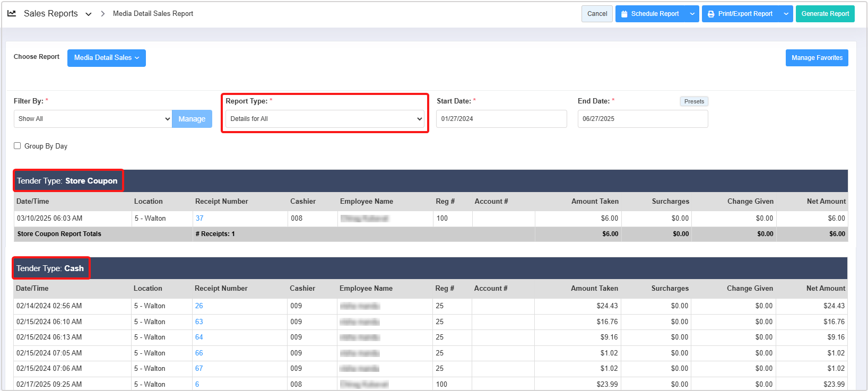This screenshot has width=868, height=391.
Task: Click the Generate Report button
Action: pos(824,14)
